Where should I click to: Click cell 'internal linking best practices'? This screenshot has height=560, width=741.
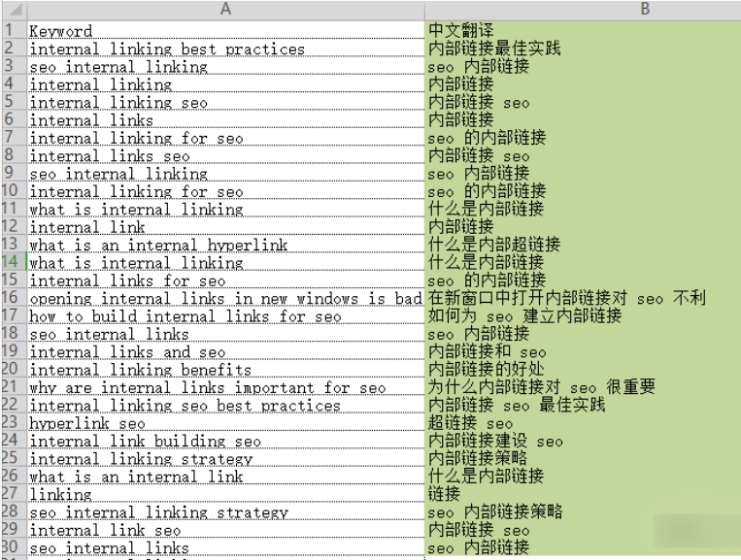tap(225, 48)
